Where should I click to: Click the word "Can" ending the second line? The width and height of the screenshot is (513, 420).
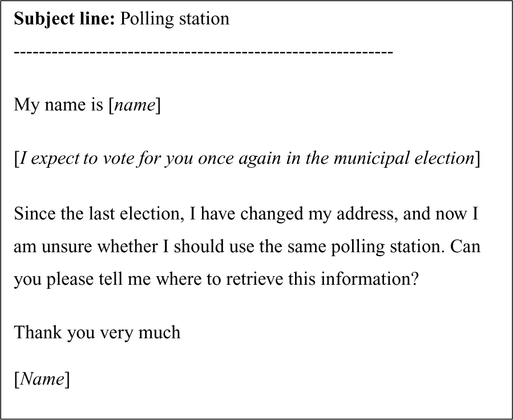point(466,247)
